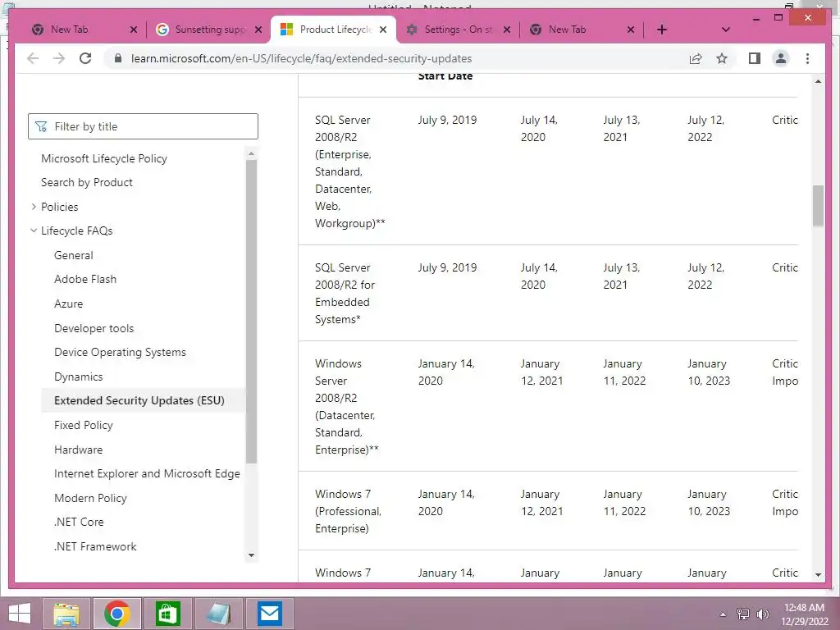
Task: Open Chrome side panel
Action: pos(755,58)
